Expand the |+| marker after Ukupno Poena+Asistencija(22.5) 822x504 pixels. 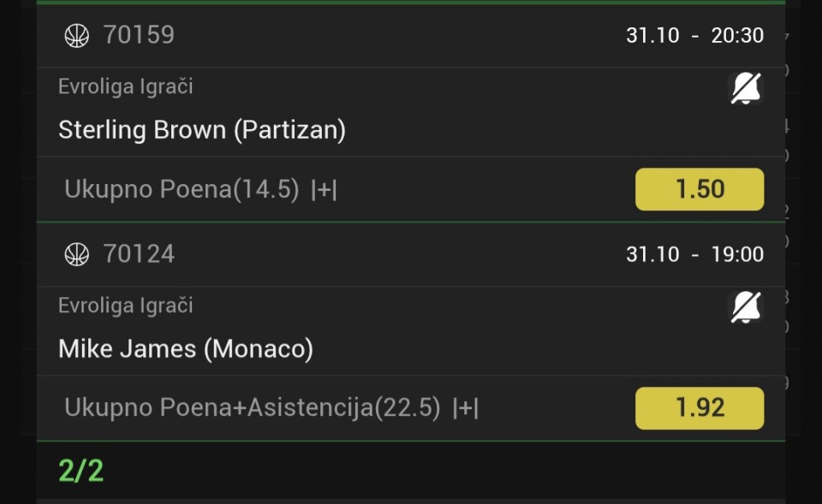[x=465, y=408]
